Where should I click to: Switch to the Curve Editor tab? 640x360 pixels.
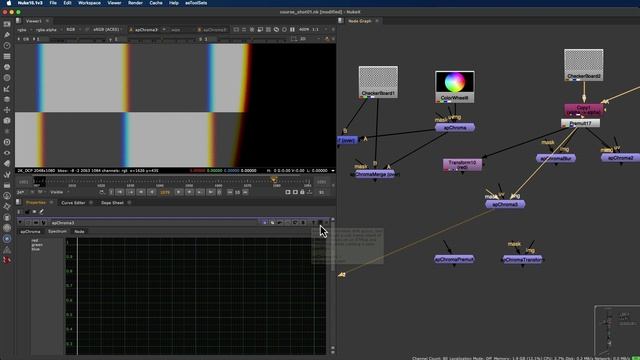click(x=73, y=202)
